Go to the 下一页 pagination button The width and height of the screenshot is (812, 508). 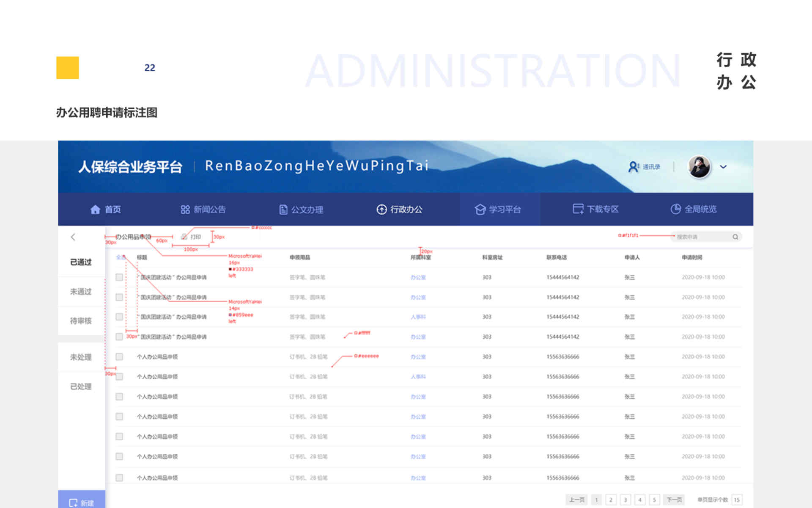tap(674, 500)
